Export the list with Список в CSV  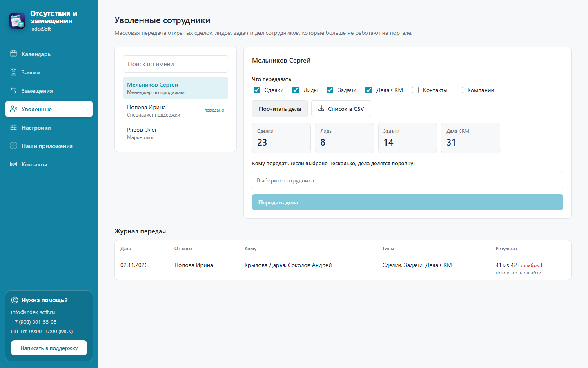tap(341, 109)
